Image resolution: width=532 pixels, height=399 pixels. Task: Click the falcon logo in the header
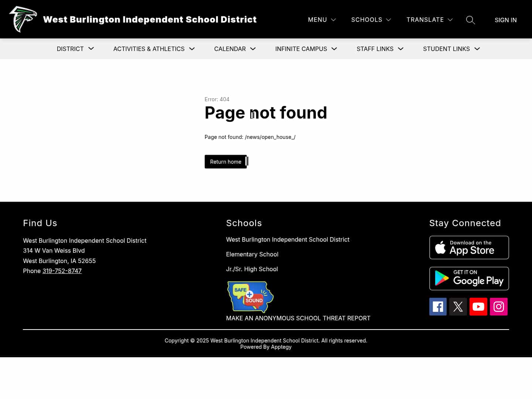click(x=23, y=19)
